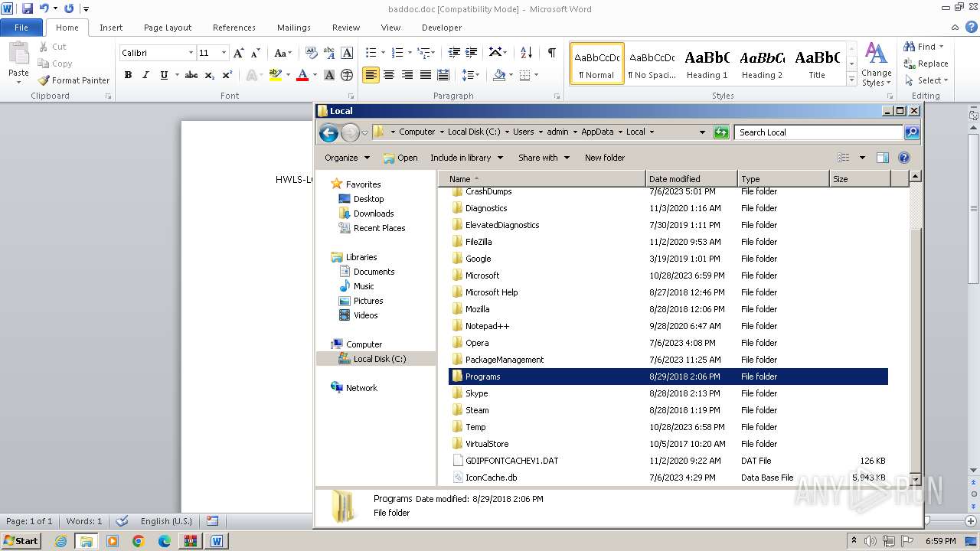Click Open button in Explorer toolbar
980x551 pixels.
pos(400,158)
